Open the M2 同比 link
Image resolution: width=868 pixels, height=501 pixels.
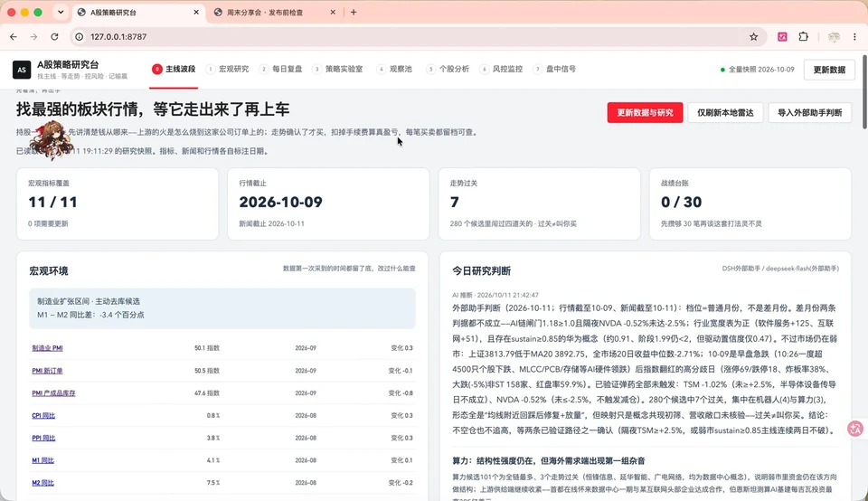(x=42, y=483)
